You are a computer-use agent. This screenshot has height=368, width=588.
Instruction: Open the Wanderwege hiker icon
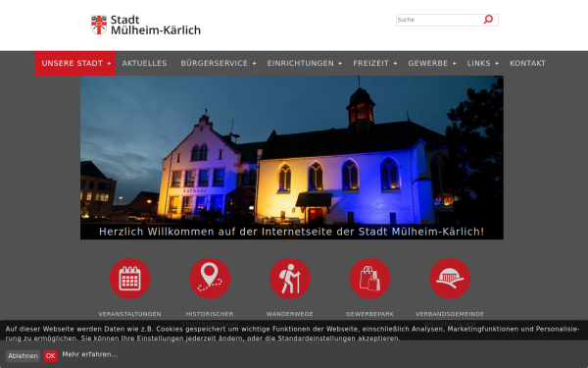click(290, 279)
